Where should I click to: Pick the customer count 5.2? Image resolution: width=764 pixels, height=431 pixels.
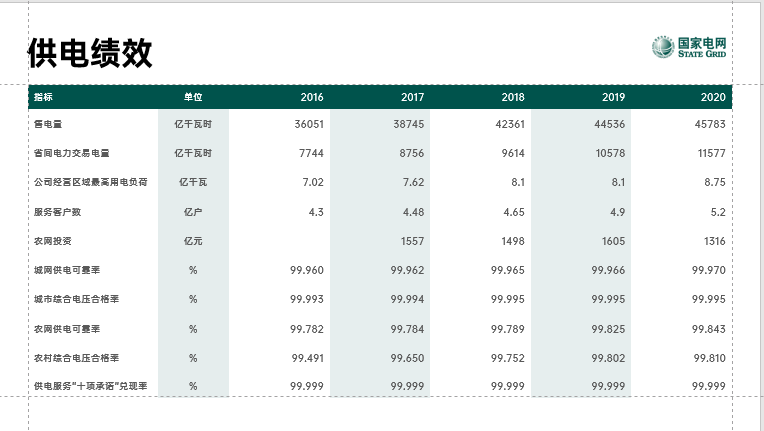(718, 212)
